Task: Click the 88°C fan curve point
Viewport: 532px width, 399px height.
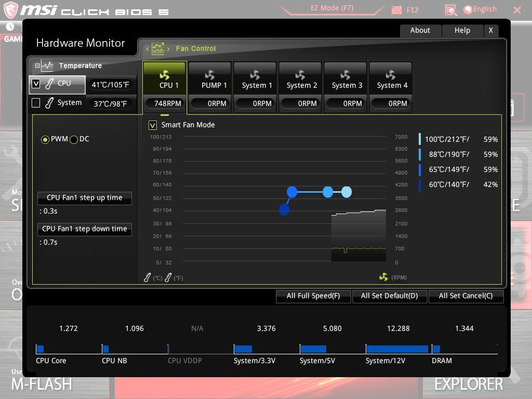Action: [328, 192]
